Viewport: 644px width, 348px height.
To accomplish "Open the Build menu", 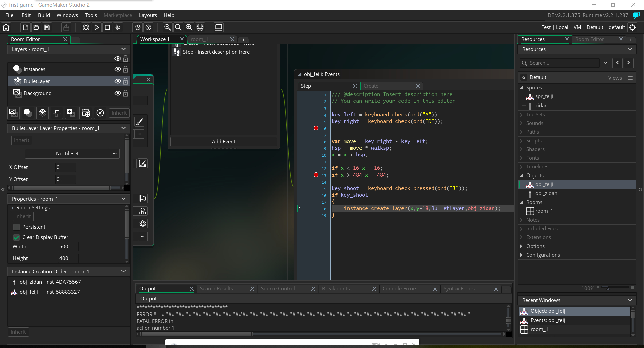I will pos(44,15).
